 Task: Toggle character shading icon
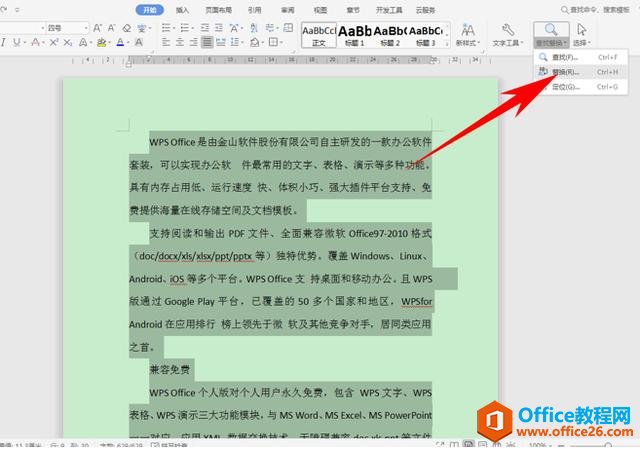point(139,42)
